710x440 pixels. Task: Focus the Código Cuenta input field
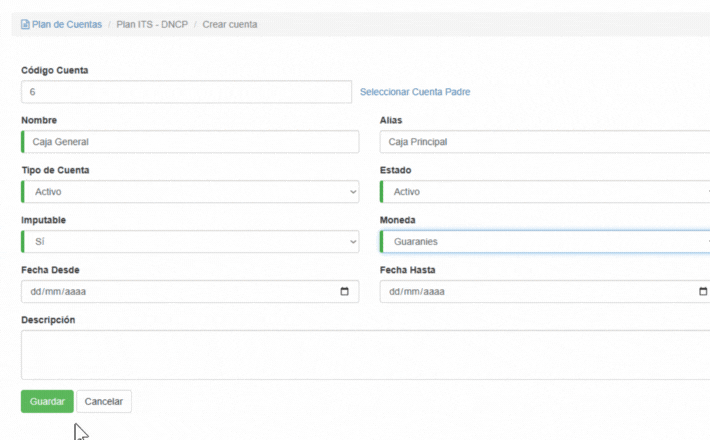186,92
